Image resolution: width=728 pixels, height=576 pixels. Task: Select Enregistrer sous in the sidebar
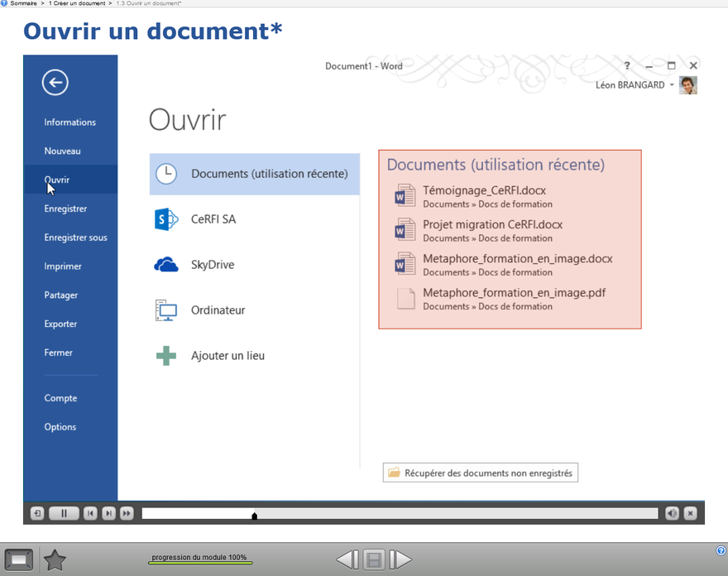point(75,238)
